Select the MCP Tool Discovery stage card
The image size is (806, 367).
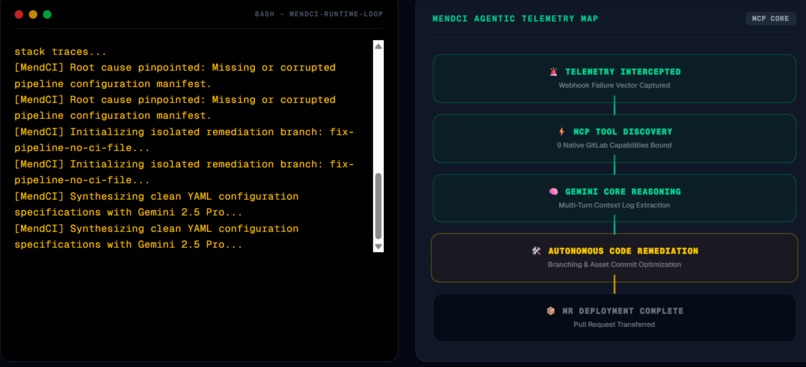tap(614, 138)
